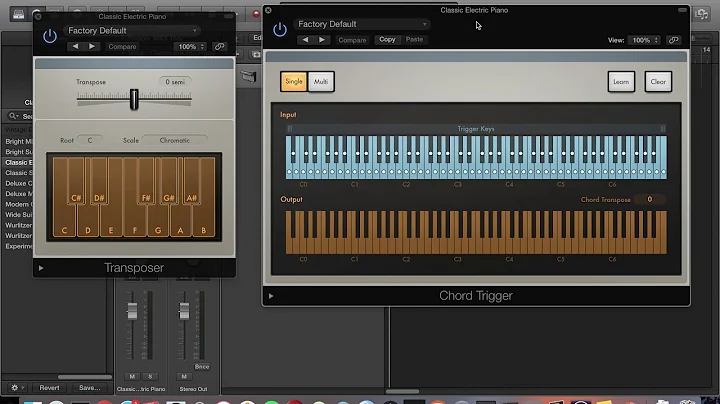Toggle A# key in Transposer keyboard
The image size is (720, 404).
pyautogui.click(x=191, y=181)
